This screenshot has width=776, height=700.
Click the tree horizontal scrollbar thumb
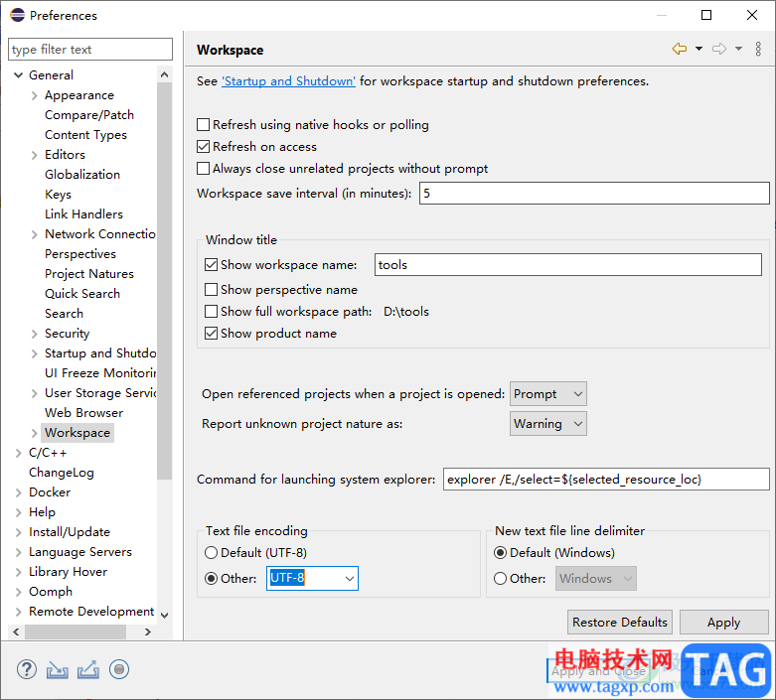[76, 631]
